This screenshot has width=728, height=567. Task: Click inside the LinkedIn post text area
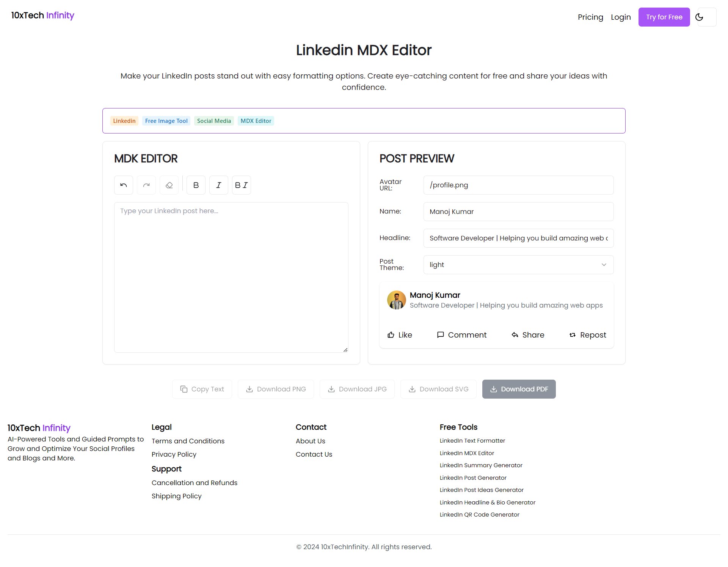coord(231,277)
